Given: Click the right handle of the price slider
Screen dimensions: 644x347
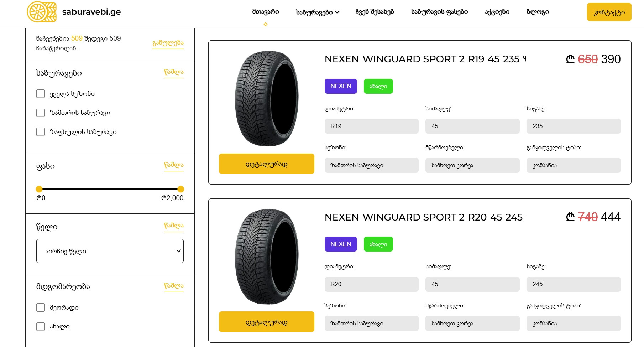Looking at the screenshot, I should click(181, 189).
